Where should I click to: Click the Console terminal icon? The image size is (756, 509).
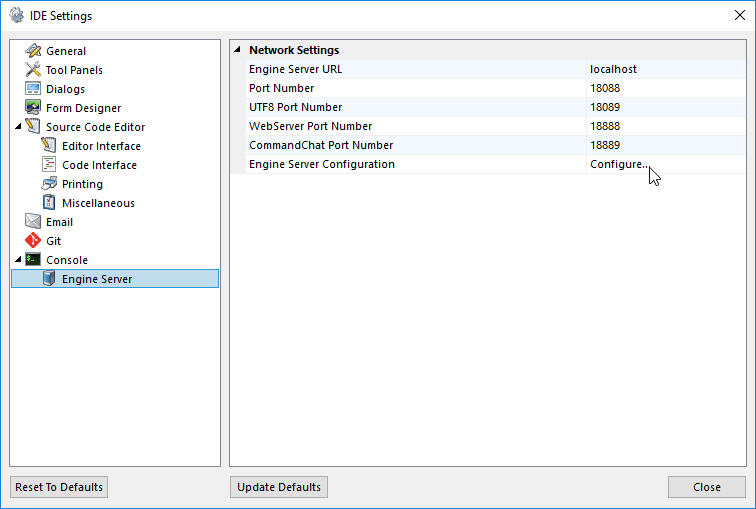coord(33,260)
